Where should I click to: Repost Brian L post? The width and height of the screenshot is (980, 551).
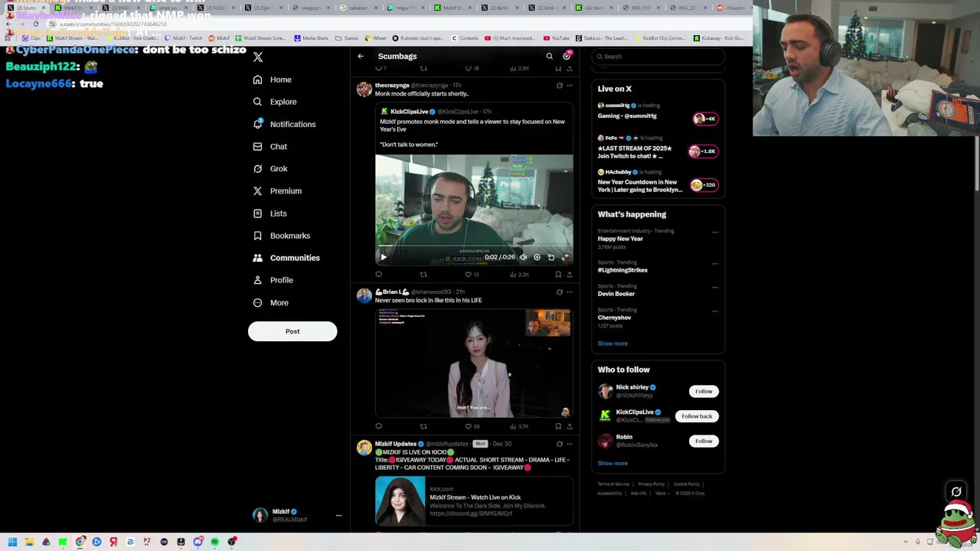[423, 426]
